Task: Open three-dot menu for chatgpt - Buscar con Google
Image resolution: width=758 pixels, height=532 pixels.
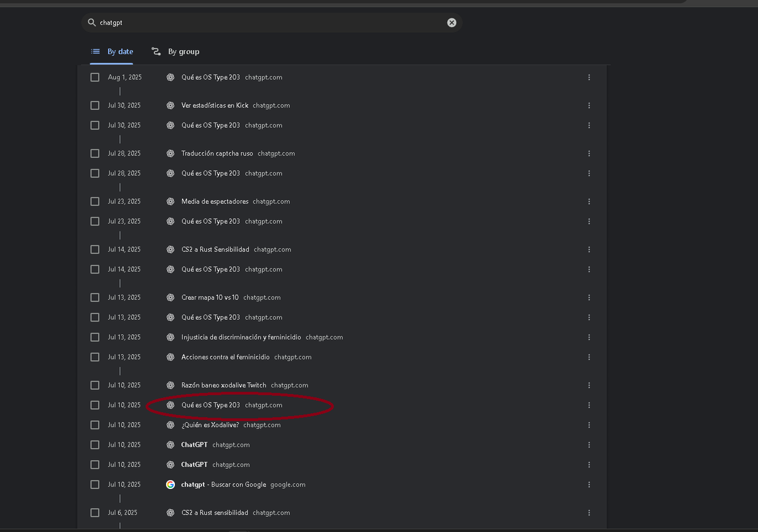Action: pyautogui.click(x=589, y=485)
